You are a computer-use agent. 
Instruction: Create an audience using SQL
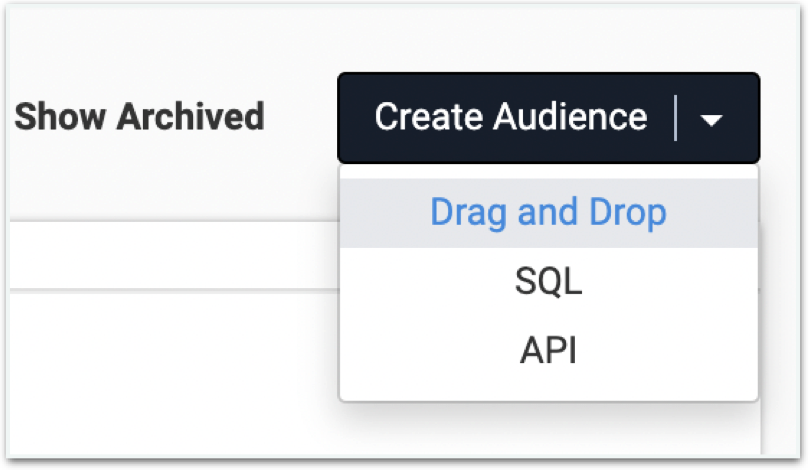548,281
